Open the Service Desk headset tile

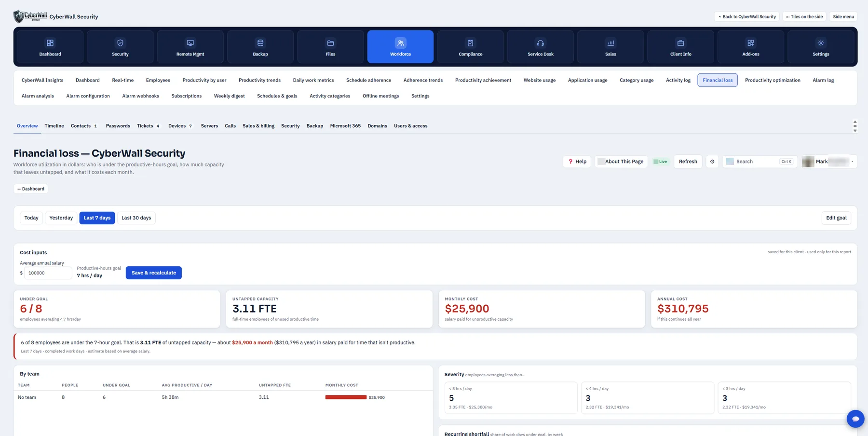[x=541, y=47]
